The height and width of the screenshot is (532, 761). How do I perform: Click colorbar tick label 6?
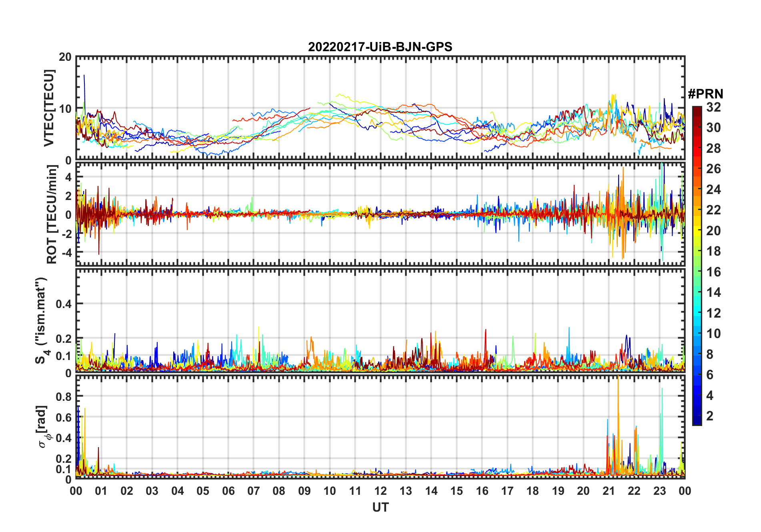click(710, 375)
